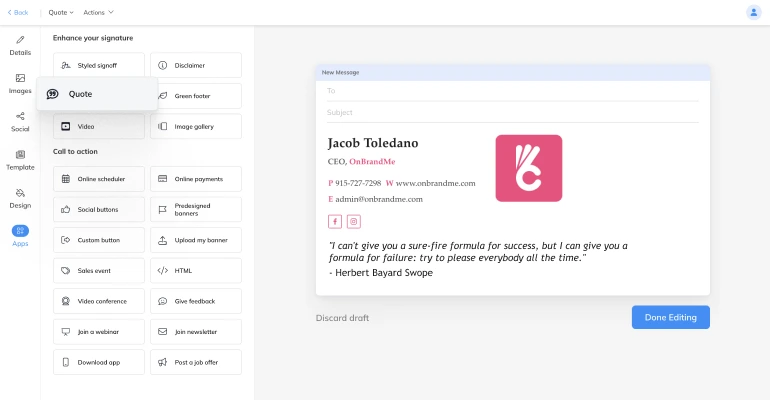Add the Video app
Image resolution: width=770 pixels, height=400 pixels.
click(99, 127)
